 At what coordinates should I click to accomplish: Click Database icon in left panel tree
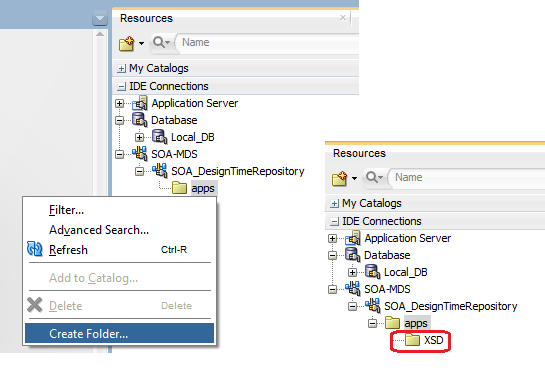coord(139,120)
